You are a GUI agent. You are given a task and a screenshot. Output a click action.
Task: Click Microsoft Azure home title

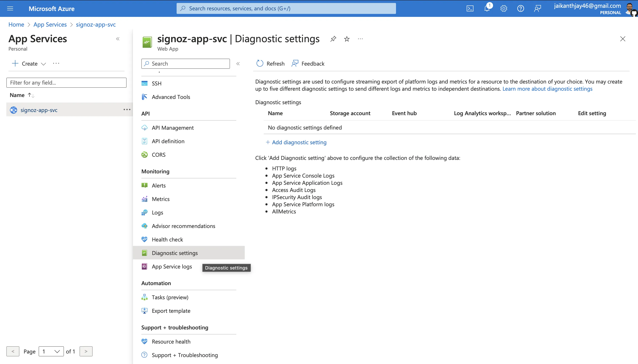tap(51, 9)
